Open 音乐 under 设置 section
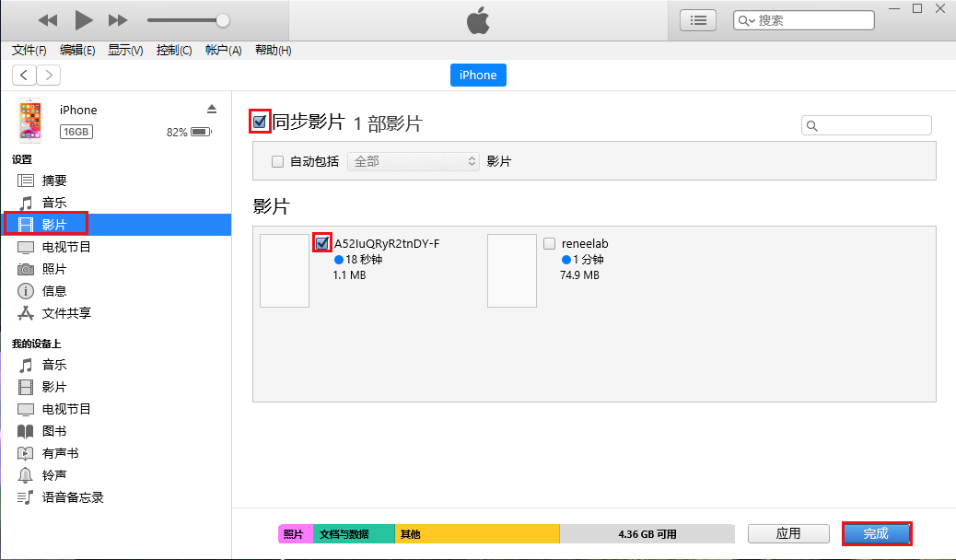This screenshot has width=956, height=560. tap(54, 203)
